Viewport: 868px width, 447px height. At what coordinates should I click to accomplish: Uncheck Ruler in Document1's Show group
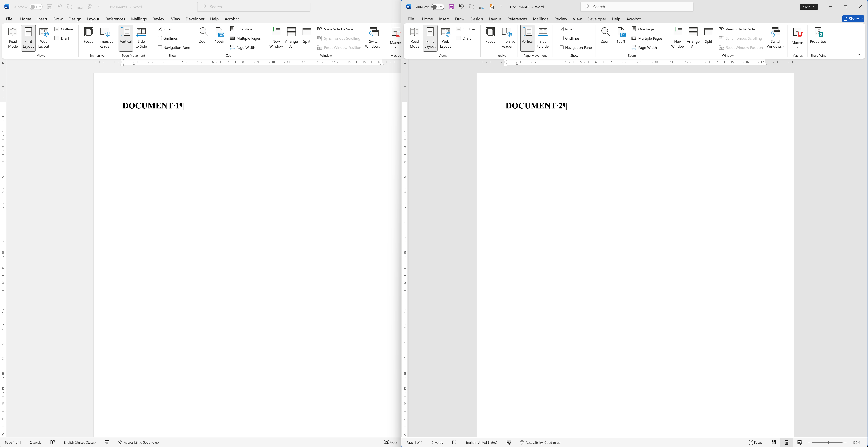pos(160,29)
